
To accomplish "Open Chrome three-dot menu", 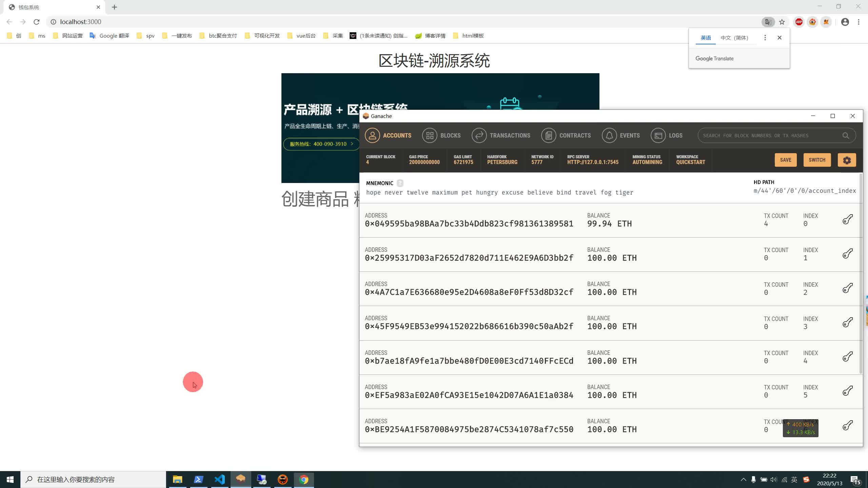I will 859,22.
